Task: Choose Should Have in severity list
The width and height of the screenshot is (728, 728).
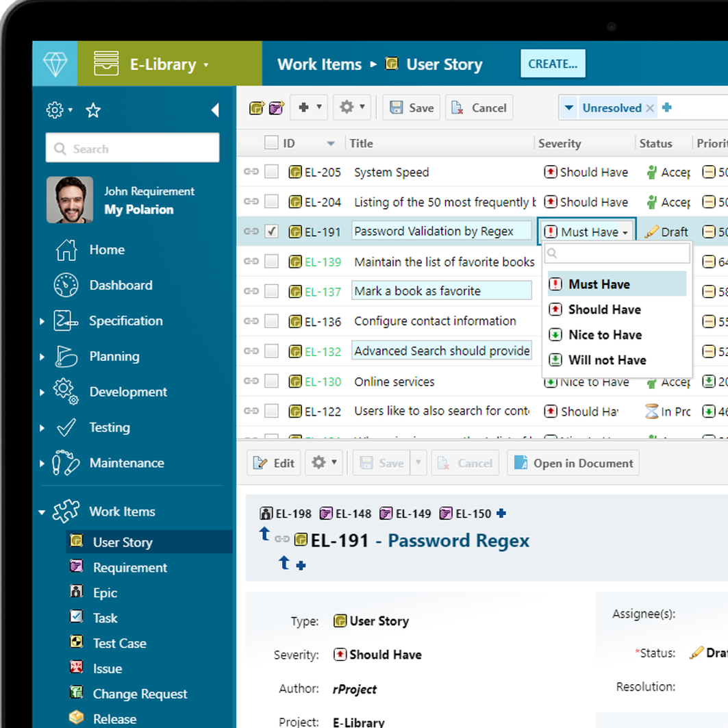Action: coord(616,310)
